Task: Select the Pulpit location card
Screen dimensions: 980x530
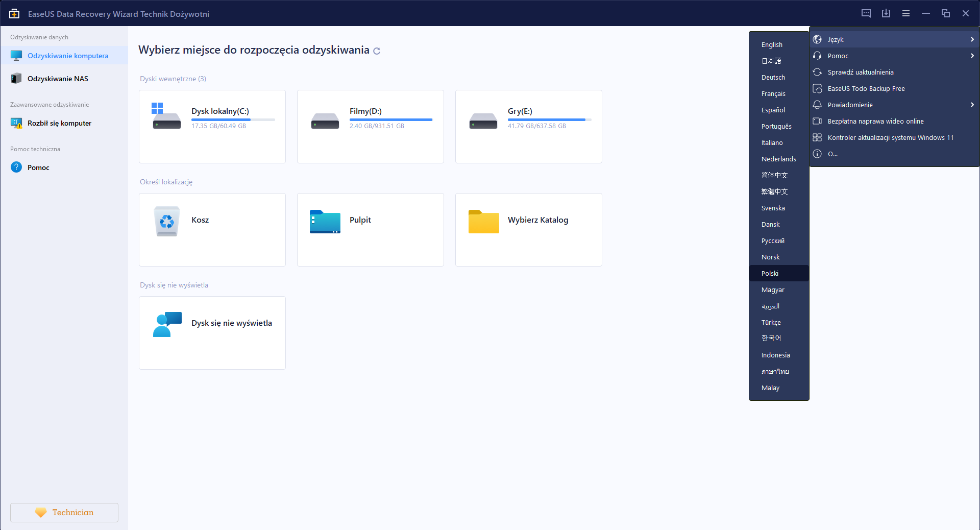Action: 371,230
